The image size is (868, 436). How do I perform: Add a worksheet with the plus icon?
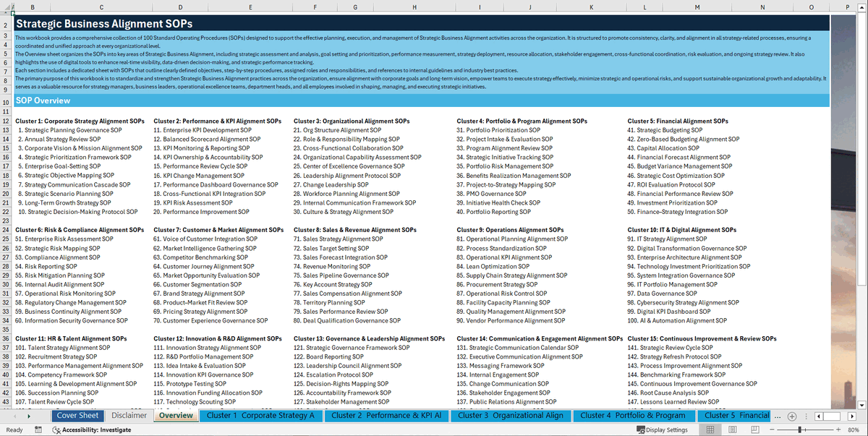click(x=791, y=416)
